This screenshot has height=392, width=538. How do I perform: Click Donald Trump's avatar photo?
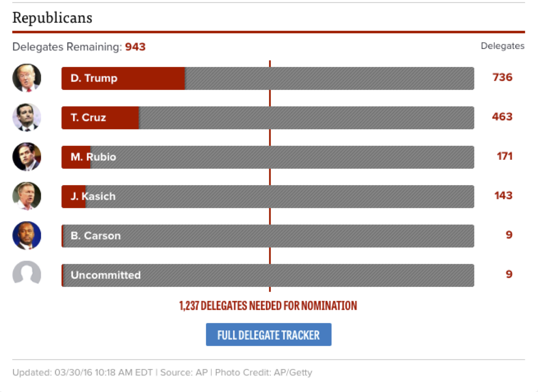[27, 78]
